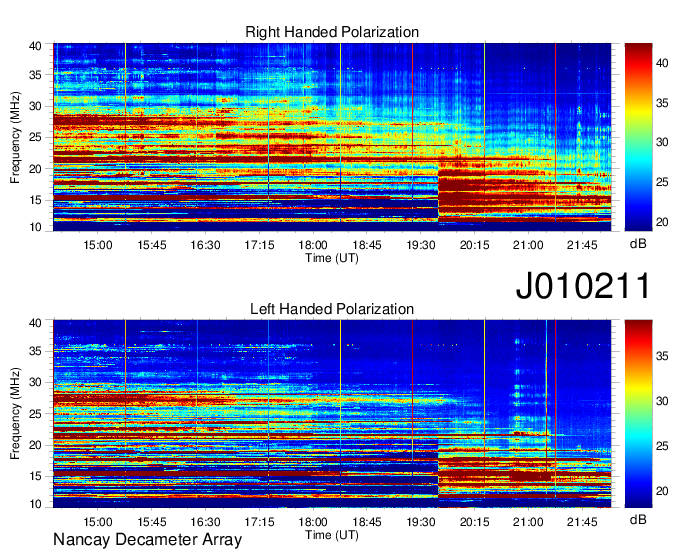This screenshot has height=552, width=680.
Task: Select 15:00 tick on left-handed time axis
Action: click(x=98, y=522)
